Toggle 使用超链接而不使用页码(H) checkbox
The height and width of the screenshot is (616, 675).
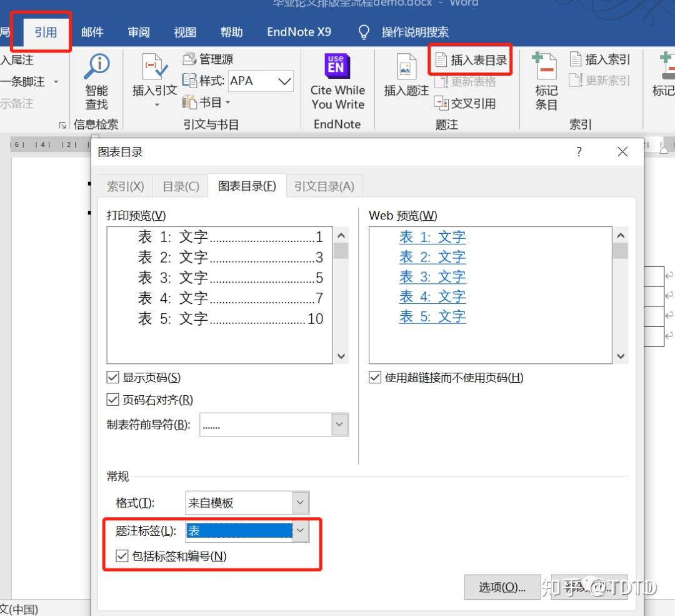pos(375,377)
